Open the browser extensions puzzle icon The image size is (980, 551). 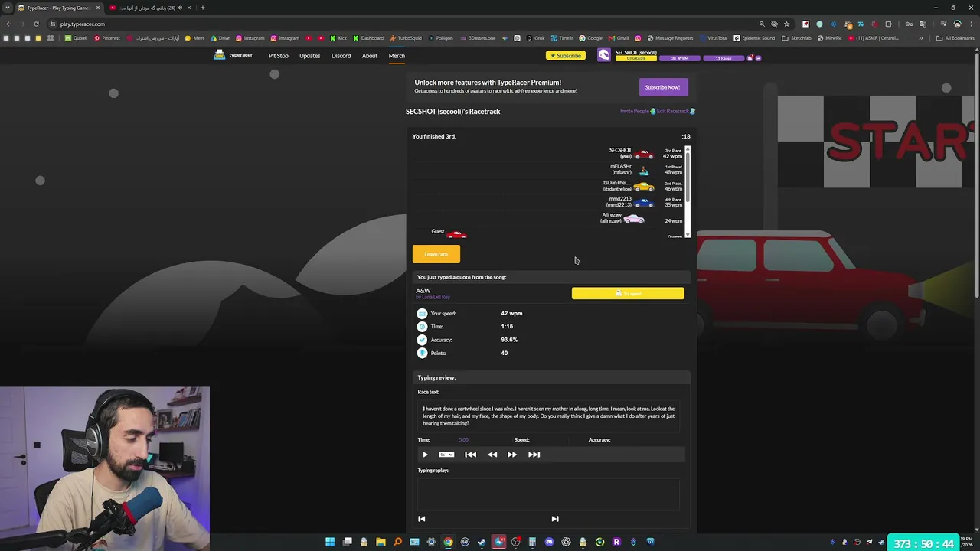tap(889, 24)
